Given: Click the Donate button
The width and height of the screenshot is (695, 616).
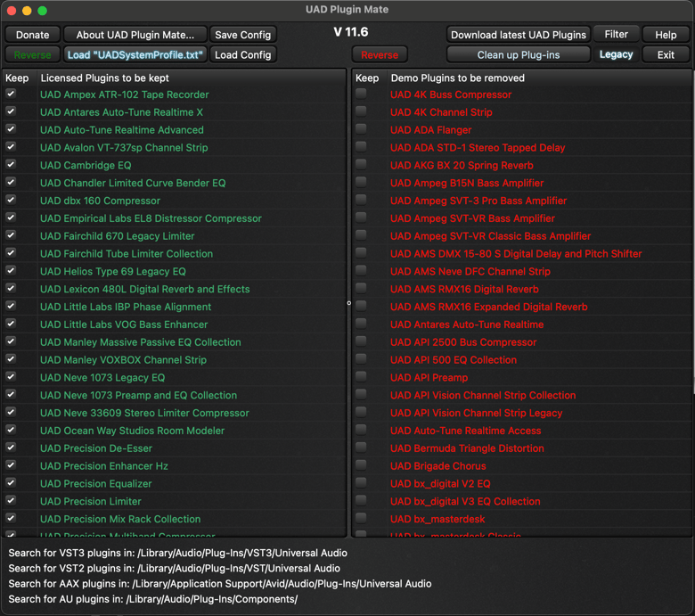Looking at the screenshot, I should point(32,35).
